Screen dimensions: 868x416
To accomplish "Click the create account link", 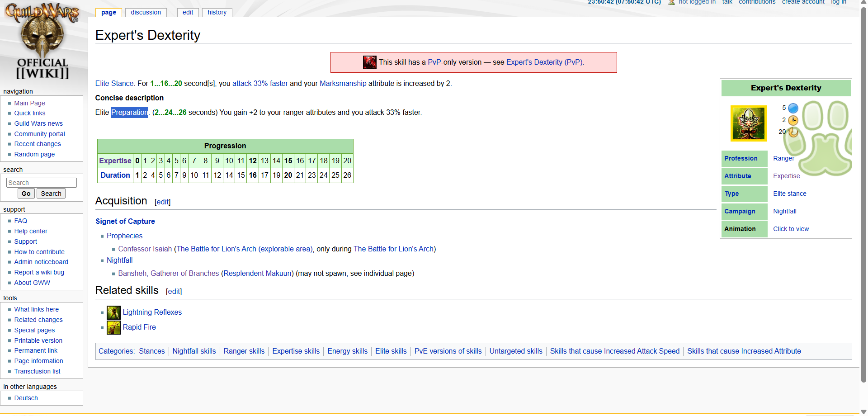I will coord(803,2).
